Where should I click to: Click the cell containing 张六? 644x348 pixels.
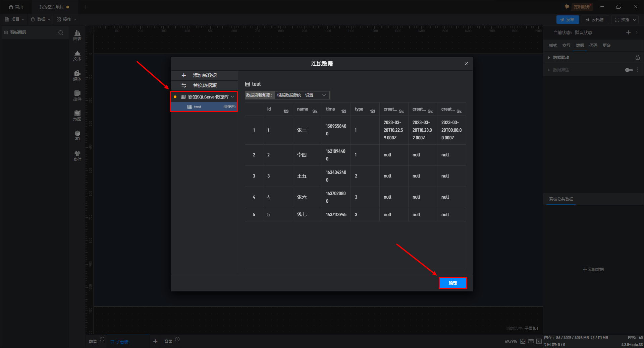[x=307, y=197]
